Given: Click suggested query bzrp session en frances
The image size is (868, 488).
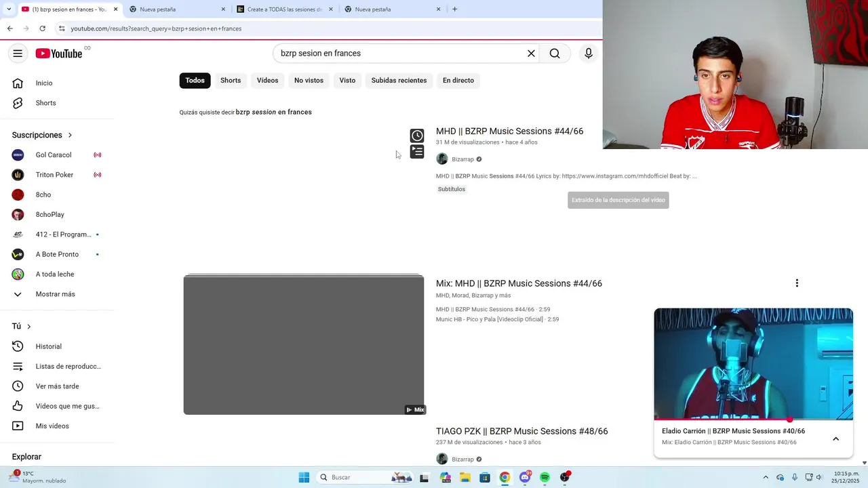Looking at the screenshot, I should [x=274, y=112].
